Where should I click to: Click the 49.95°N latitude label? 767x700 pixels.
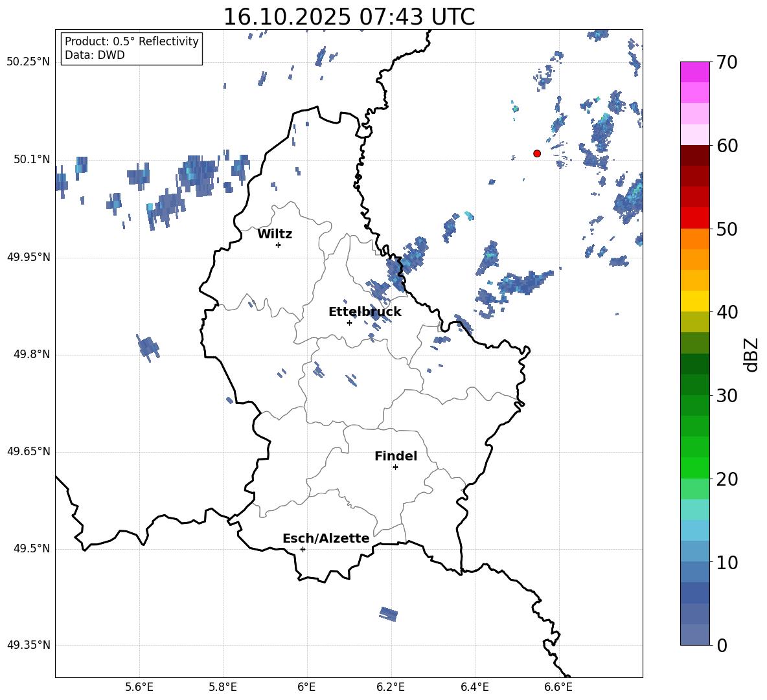click(x=29, y=256)
